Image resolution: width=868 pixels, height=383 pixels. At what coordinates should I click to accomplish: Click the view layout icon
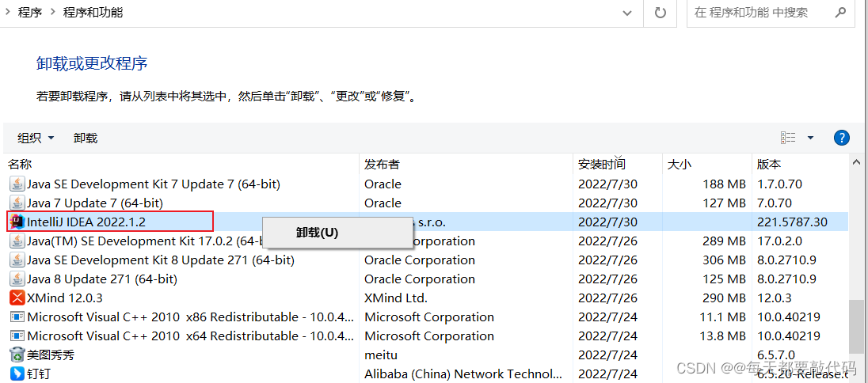[788, 137]
